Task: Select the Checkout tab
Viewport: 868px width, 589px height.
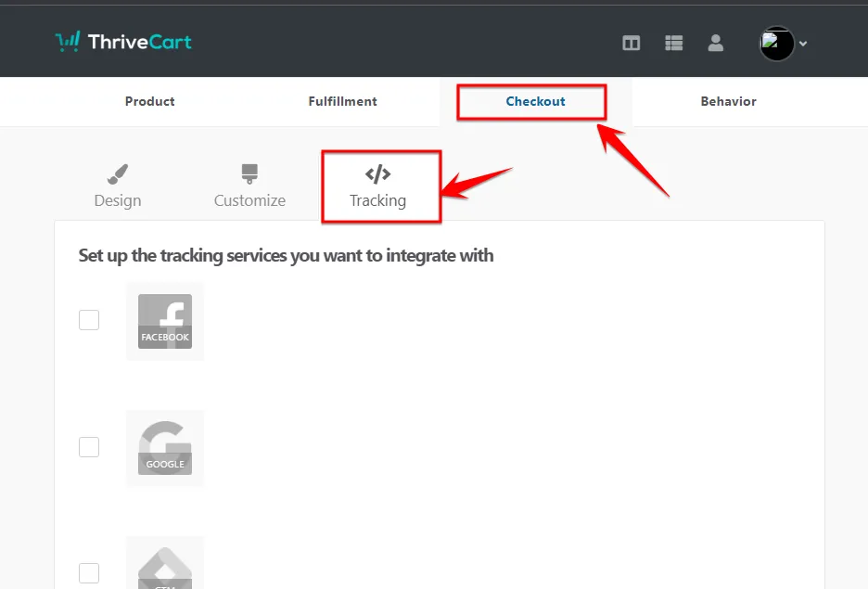Action: [535, 101]
